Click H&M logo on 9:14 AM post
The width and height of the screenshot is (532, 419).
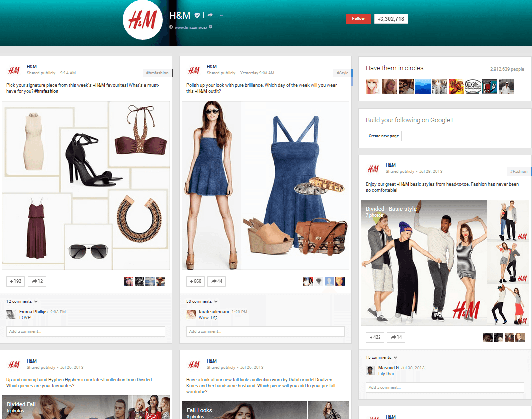tap(14, 70)
